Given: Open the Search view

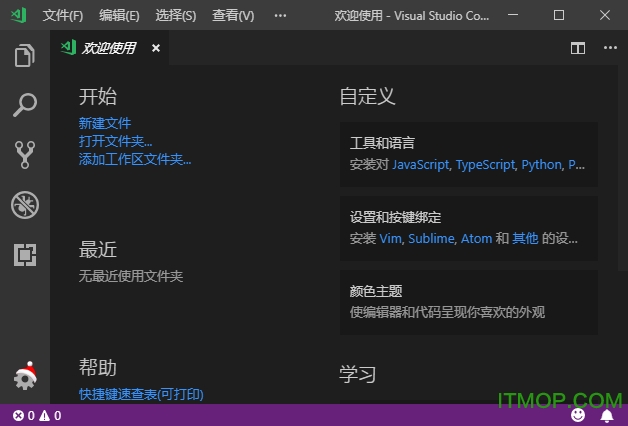Looking at the screenshot, I should (25, 105).
